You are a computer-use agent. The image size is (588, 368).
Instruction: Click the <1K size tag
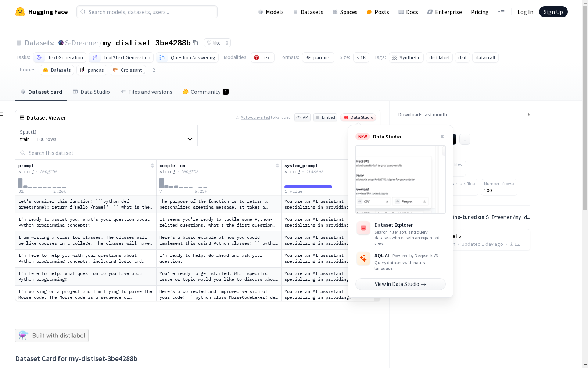click(361, 57)
